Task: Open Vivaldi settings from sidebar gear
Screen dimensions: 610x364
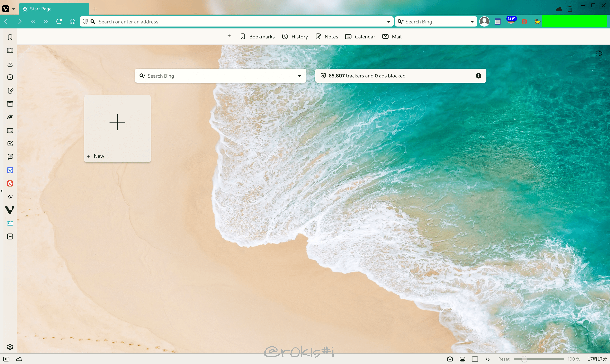Action: coord(10,347)
